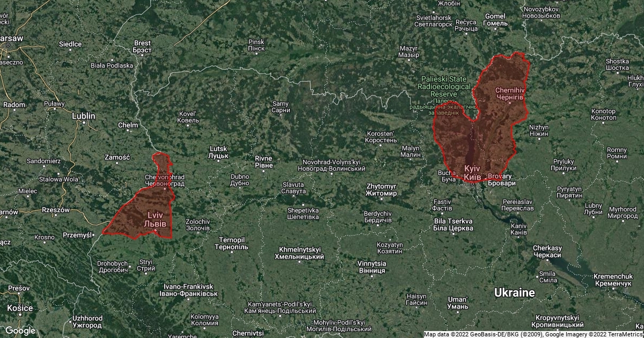Click the map data attribution text
Screen dimensions: 644x338
pyautogui.click(x=533, y=334)
